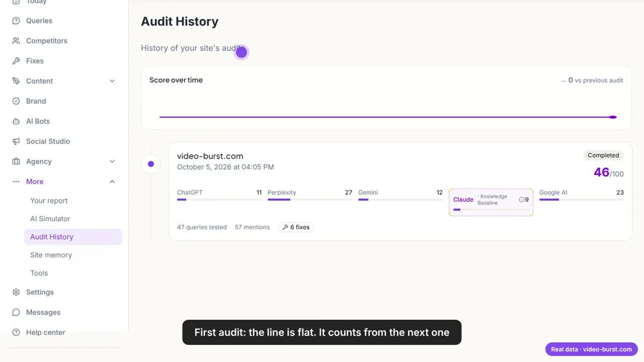Click the More ellipsis icon
The image size is (644, 362).
[16, 182]
